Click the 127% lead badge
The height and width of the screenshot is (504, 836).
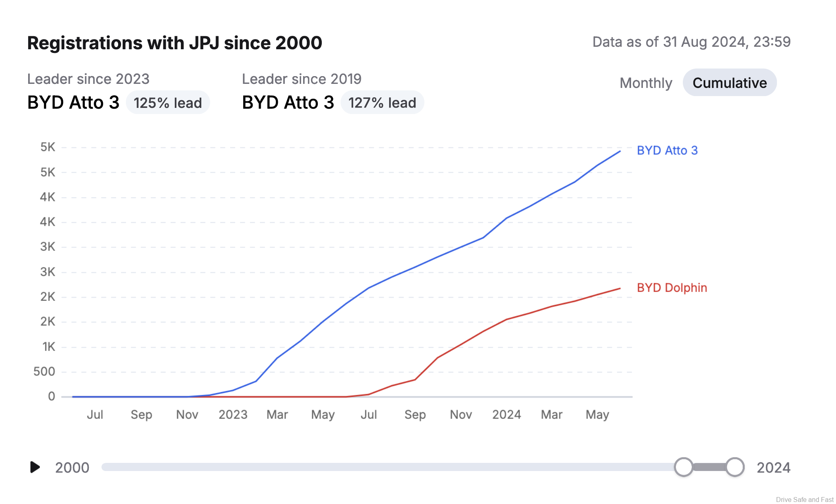click(382, 103)
